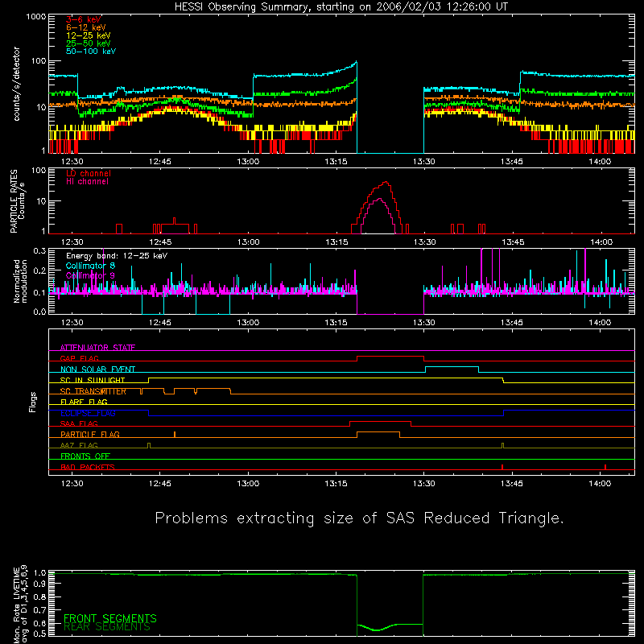Image resolution: width=644 pixels, height=644 pixels.
Task: Click the LO channel legend label
Action: [89, 173]
